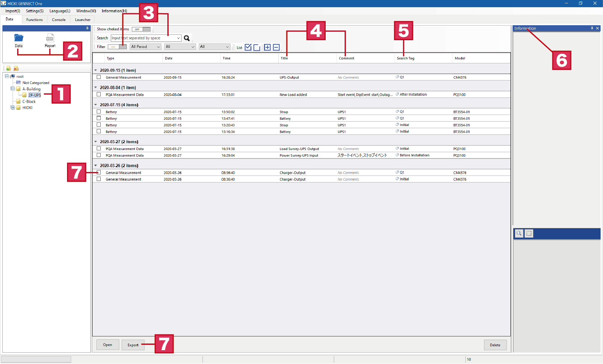603x364 pixels.
Task: Collapse the 2020-07-15 group
Action: coord(96,105)
